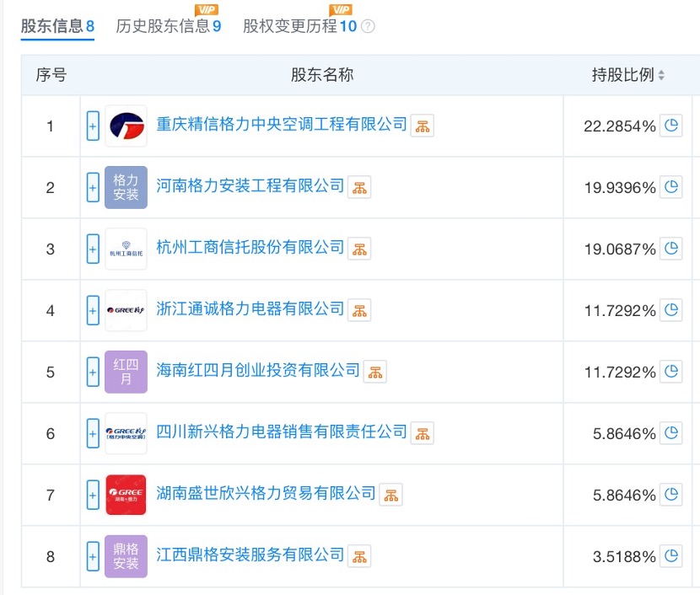The image size is (700, 595).
Task: Click the GREE logo of 浙江通诚格力电器
Action: pyautogui.click(x=126, y=310)
